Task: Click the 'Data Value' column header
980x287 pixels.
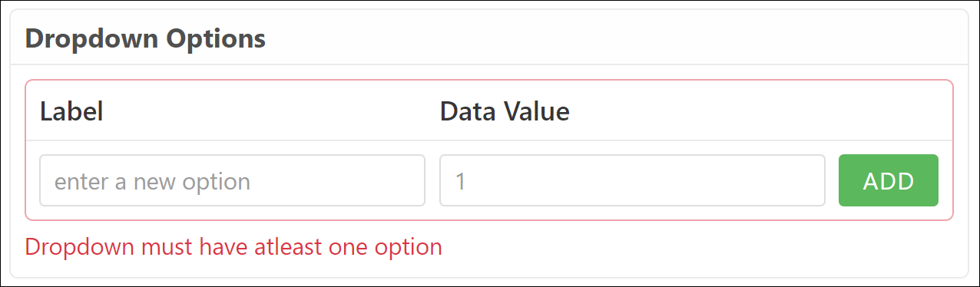Action: click(x=505, y=112)
